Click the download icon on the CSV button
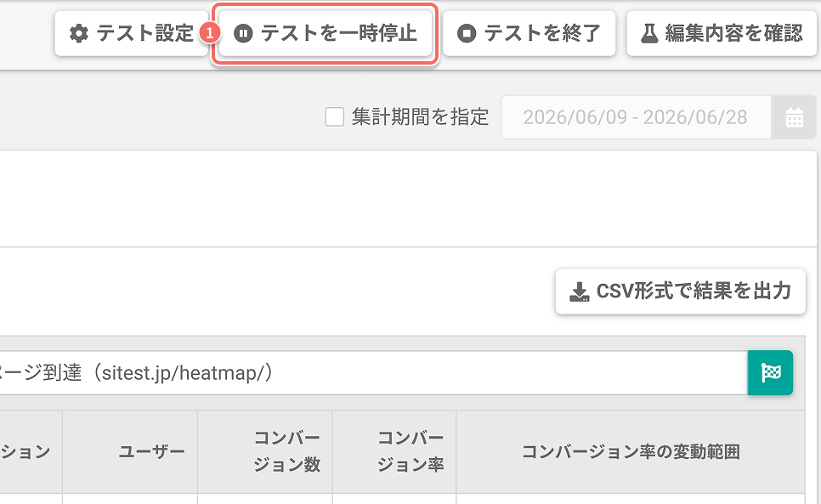 [579, 292]
